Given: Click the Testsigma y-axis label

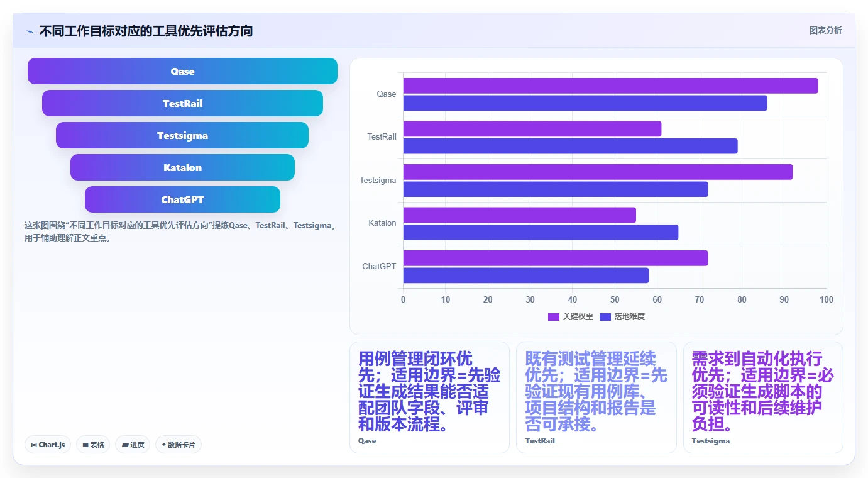Looking at the screenshot, I should click(378, 181).
